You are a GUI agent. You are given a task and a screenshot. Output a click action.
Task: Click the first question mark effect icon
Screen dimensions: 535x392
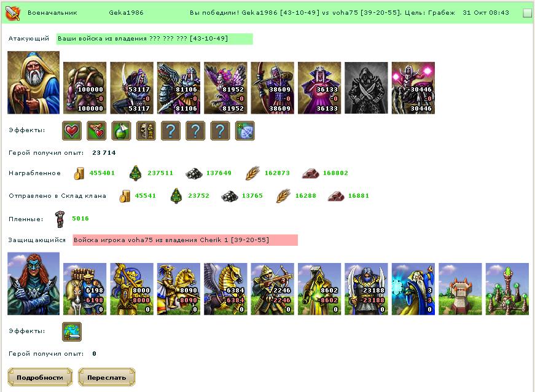pyautogui.click(x=171, y=131)
